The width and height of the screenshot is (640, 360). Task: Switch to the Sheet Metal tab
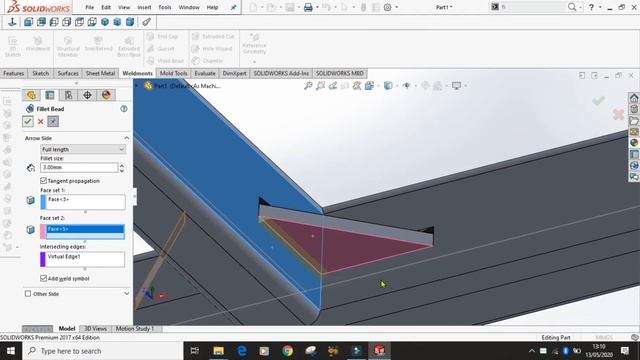[x=100, y=73]
